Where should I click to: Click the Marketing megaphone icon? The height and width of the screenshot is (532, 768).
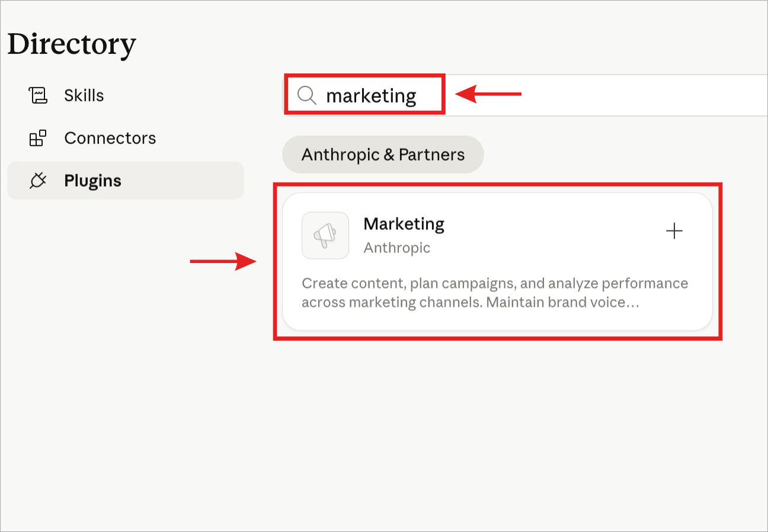tap(325, 235)
